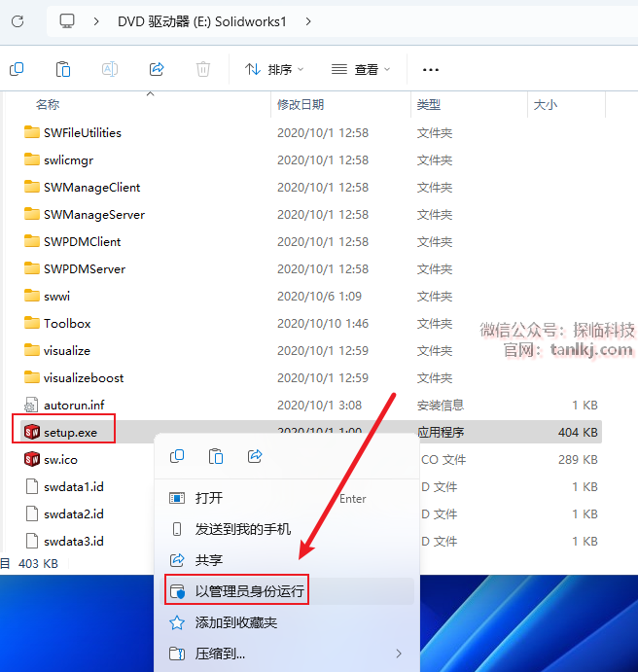The image size is (638, 672).
Task: Click the context menu Copy icon
Action: pos(177,456)
